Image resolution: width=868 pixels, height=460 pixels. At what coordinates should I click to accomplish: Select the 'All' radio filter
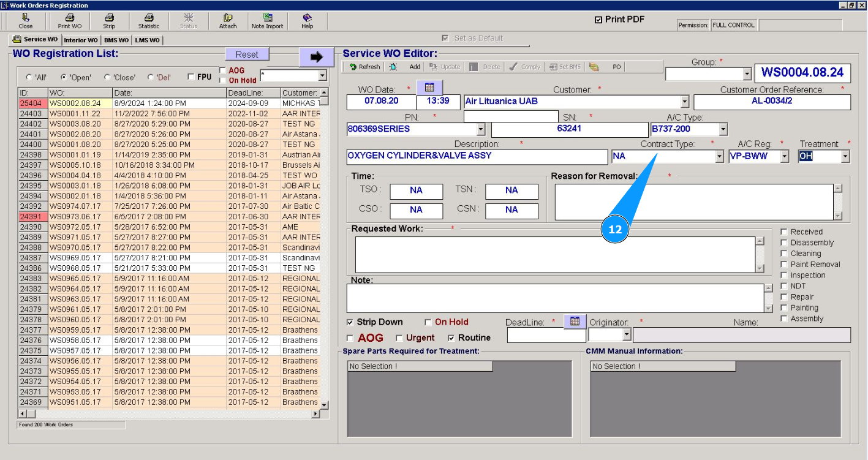(29, 78)
